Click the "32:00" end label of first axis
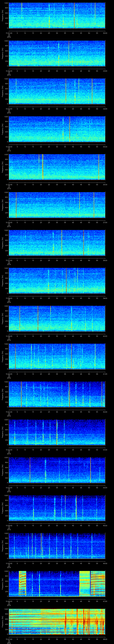The height and width of the screenshot is (644, 114). click(x=105, y=33)
